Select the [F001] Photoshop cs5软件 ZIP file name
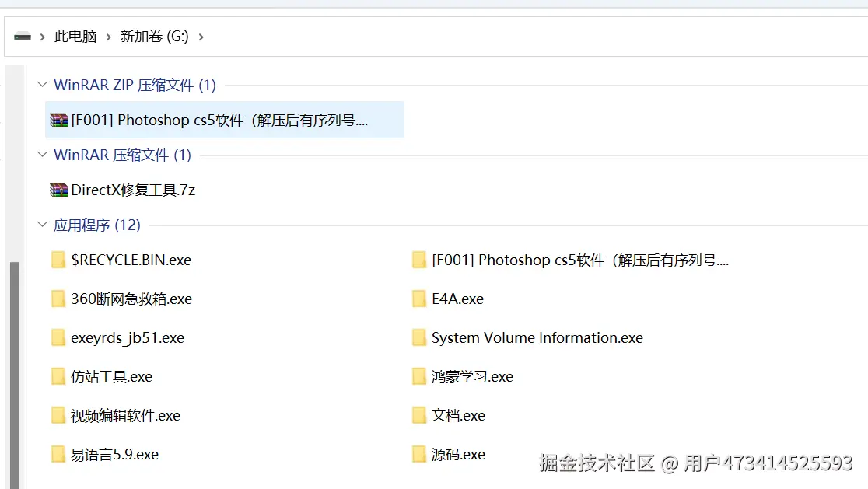868x489 pixels. [220, 120]
